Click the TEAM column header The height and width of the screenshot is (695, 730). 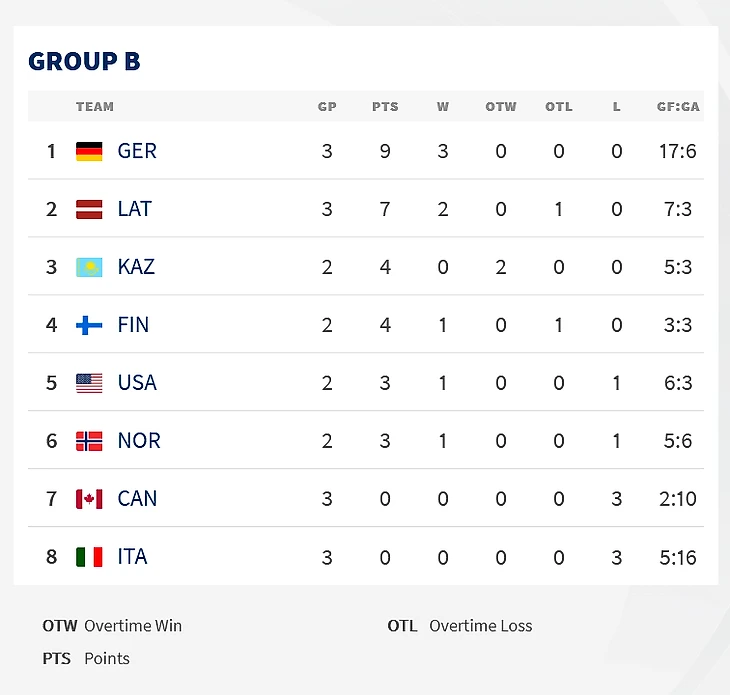[x=95, y=106]
